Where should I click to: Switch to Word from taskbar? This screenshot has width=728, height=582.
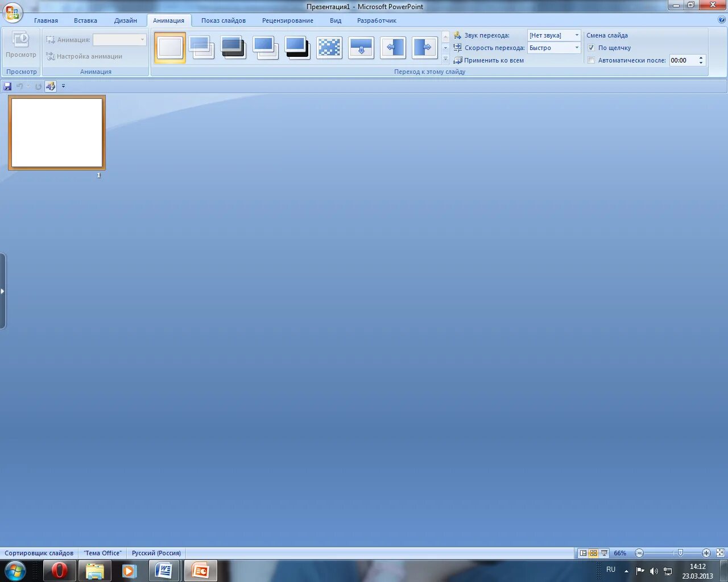click(164, 571)
